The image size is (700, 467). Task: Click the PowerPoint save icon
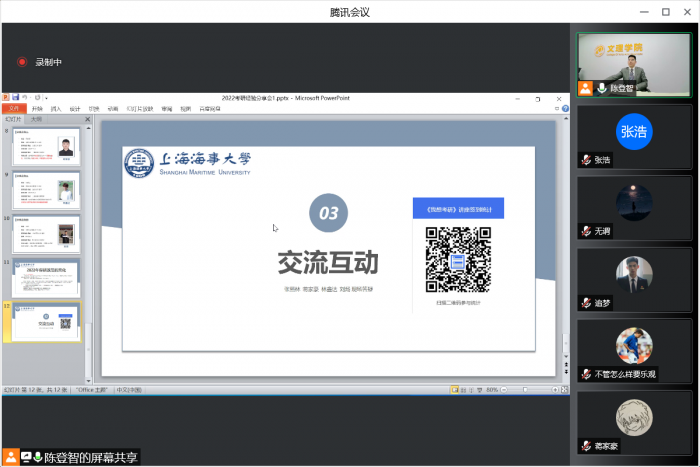click(x=16, y=97)
